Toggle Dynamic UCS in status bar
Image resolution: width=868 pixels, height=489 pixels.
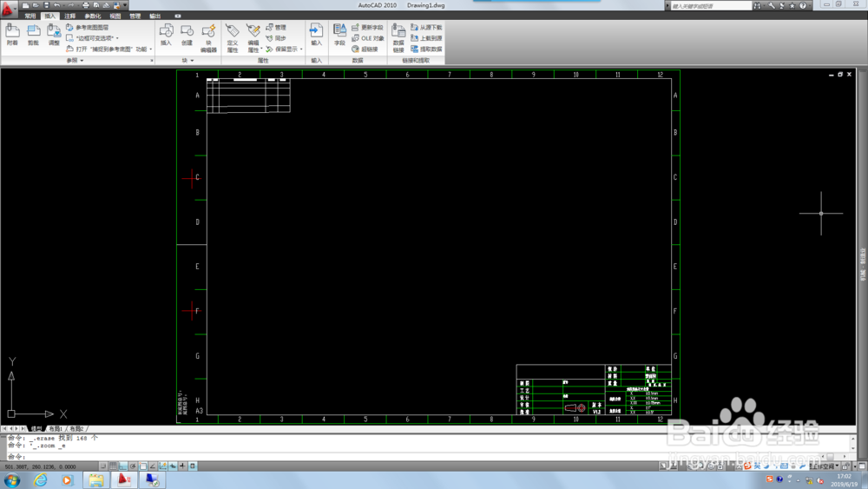[x=163, y=466]
